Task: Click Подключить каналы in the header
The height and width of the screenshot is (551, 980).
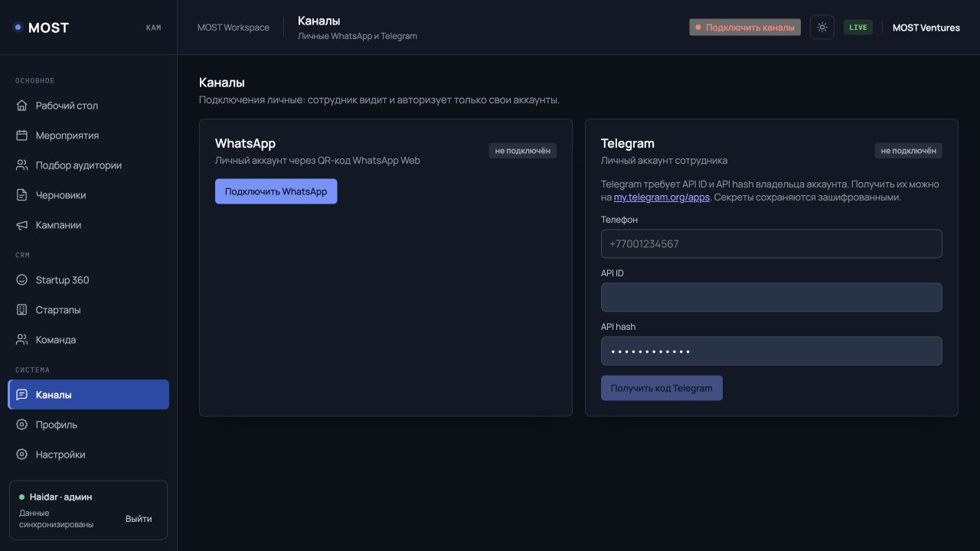Action: [745, 28]
